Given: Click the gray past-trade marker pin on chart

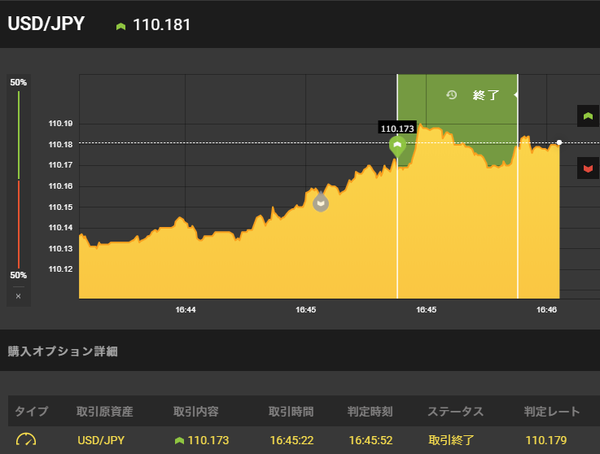Looking at the screenshot, I should pos(321,203).
